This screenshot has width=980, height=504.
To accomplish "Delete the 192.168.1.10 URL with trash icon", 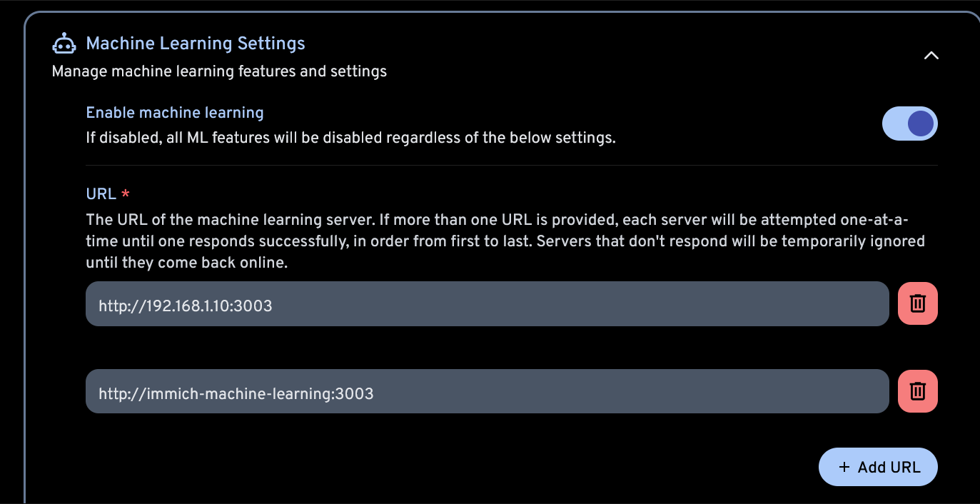I will [917, 303].
